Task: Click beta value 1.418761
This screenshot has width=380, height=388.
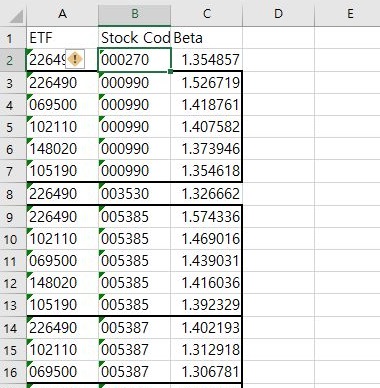Action: [x=206, y=105]
